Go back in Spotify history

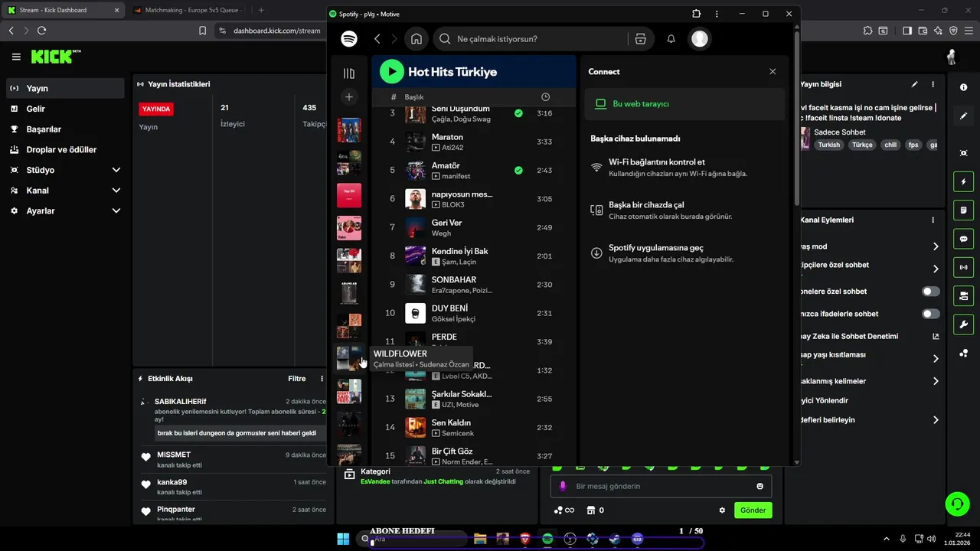point(377,39)
